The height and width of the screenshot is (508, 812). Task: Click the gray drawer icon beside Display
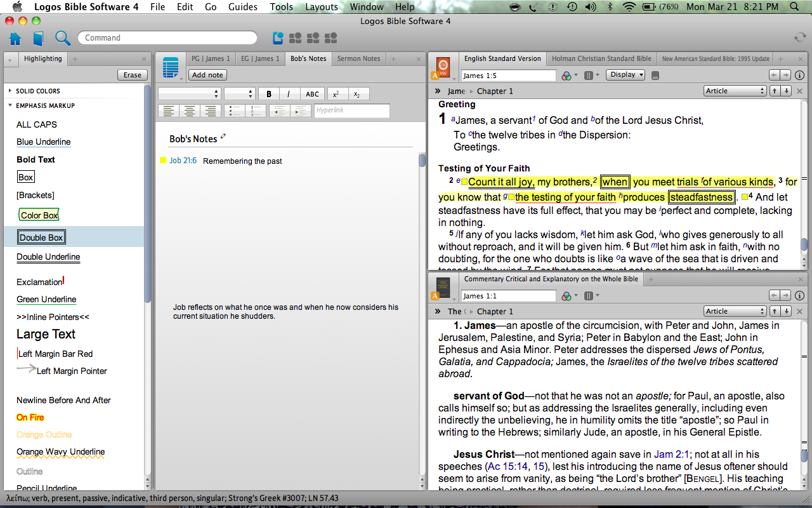click(655, 75)
